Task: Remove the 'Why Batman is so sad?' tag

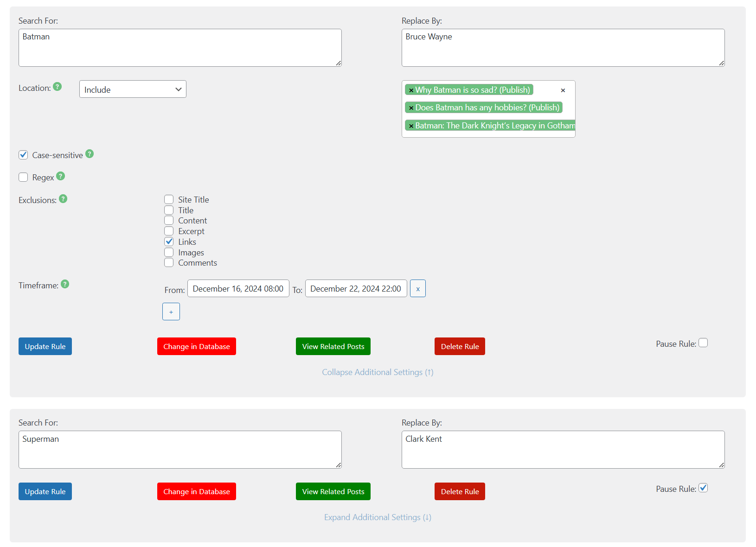Action: coord(411,90)
